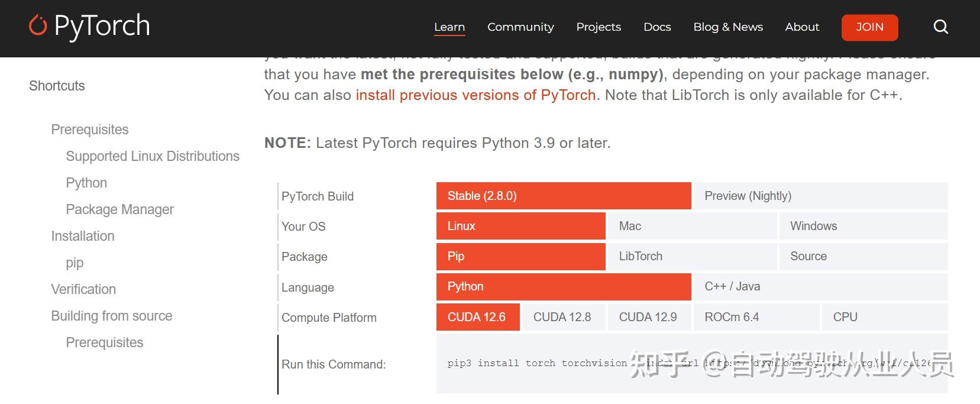This screenshot has width=980, height=404.
Task: Open the Learn menu
Action: tap(449, 27)
